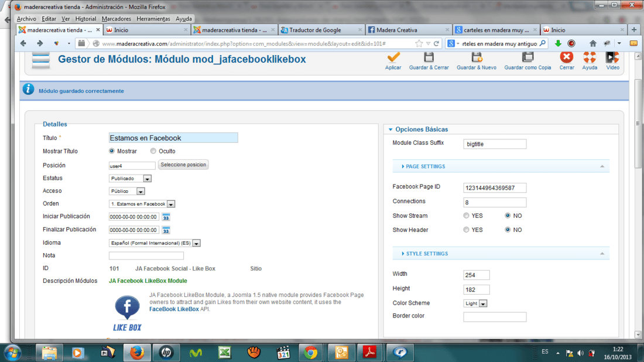Image resolution: width=644 pixels, height=362 pixels.
Task: Open calendar for Iniciar Publicación
Action: click(166, 217)
